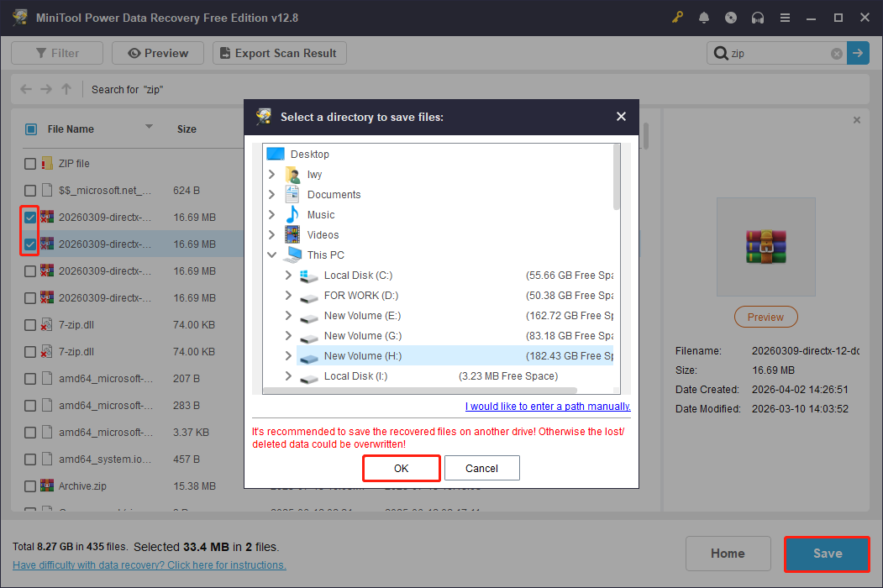The image size is (883, 588).
Task: Click the bootable media disc icon
Action: click(x=731, y=17)
